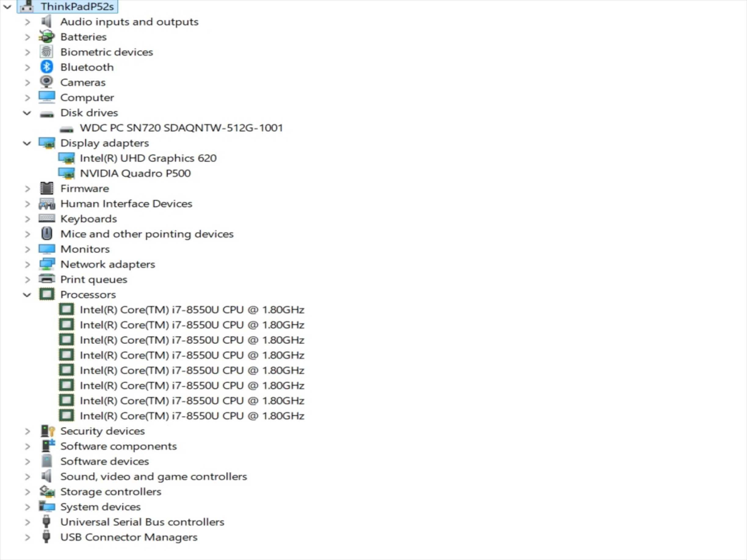Select the Software components label
The image size is (747, 560).
tap(118, 446)
